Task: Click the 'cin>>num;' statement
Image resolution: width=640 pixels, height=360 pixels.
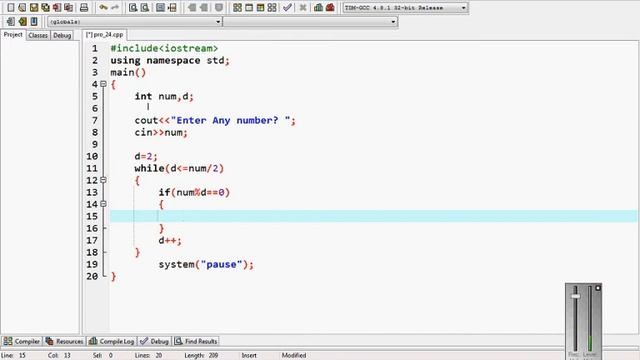Action: pos(161,132)
